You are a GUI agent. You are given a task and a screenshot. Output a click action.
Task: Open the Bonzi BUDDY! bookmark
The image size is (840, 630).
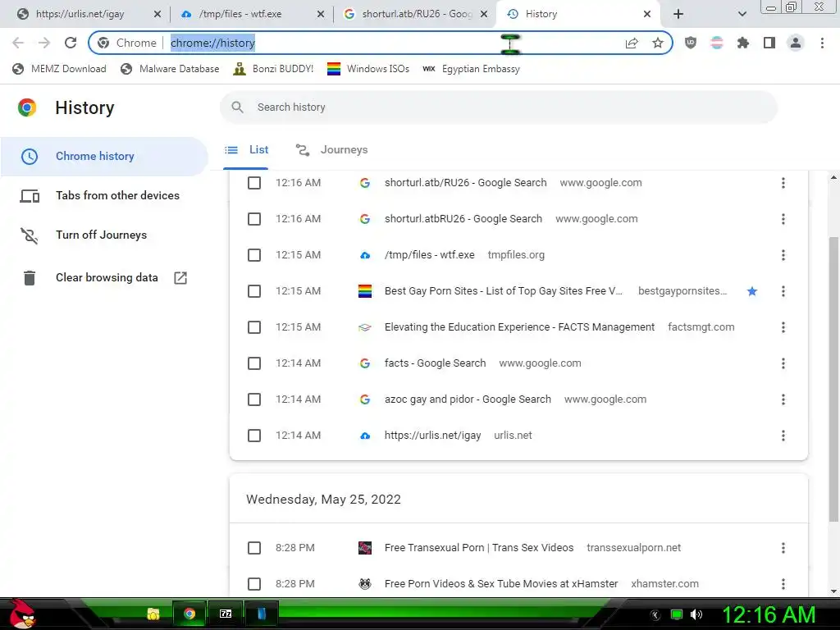click(x=273, y=69)
